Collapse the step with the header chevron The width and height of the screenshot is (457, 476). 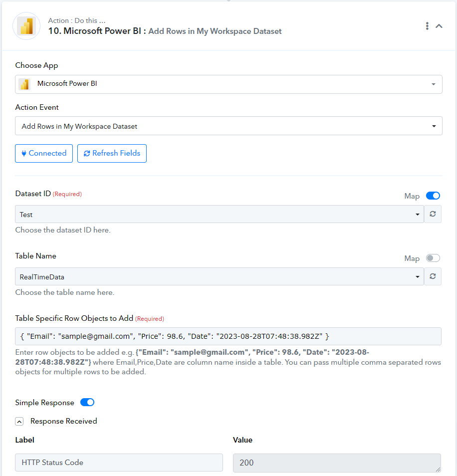[x=439, y=26]
